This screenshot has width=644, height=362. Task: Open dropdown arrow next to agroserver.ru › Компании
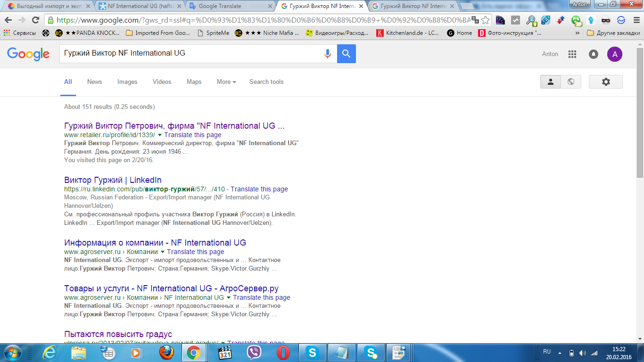coord(163,252)
